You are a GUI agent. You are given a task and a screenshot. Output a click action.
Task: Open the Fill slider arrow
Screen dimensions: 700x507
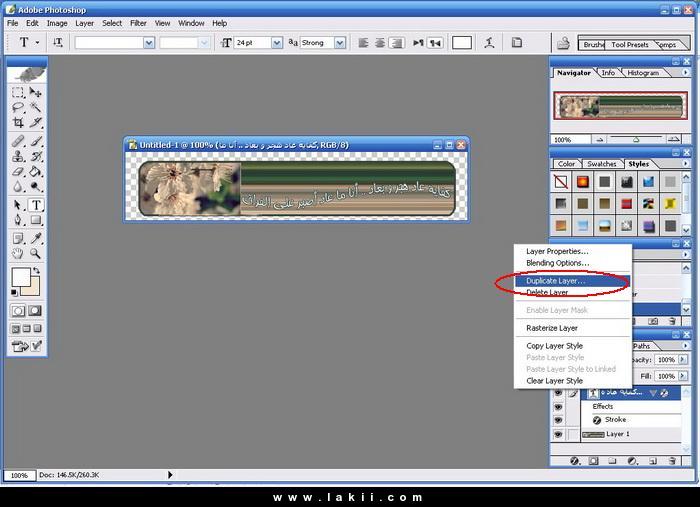(x=683, y=376)
